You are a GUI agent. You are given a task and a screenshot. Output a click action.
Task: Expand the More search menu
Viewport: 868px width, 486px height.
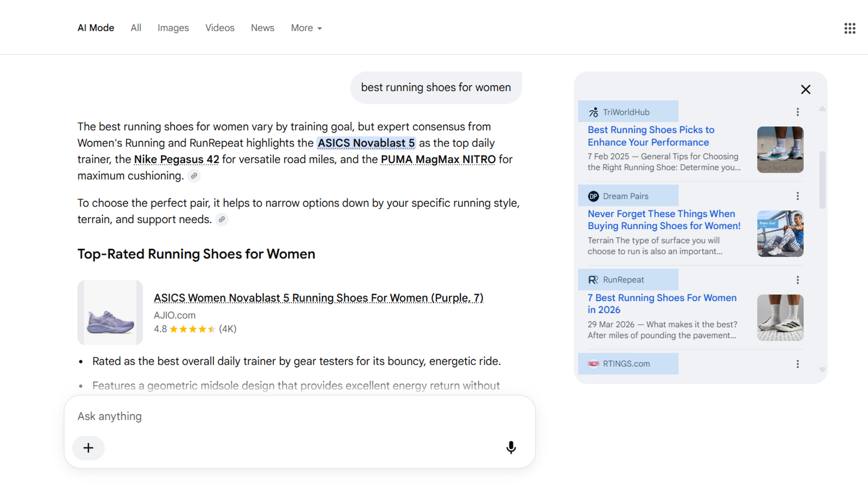coord(306,28)
